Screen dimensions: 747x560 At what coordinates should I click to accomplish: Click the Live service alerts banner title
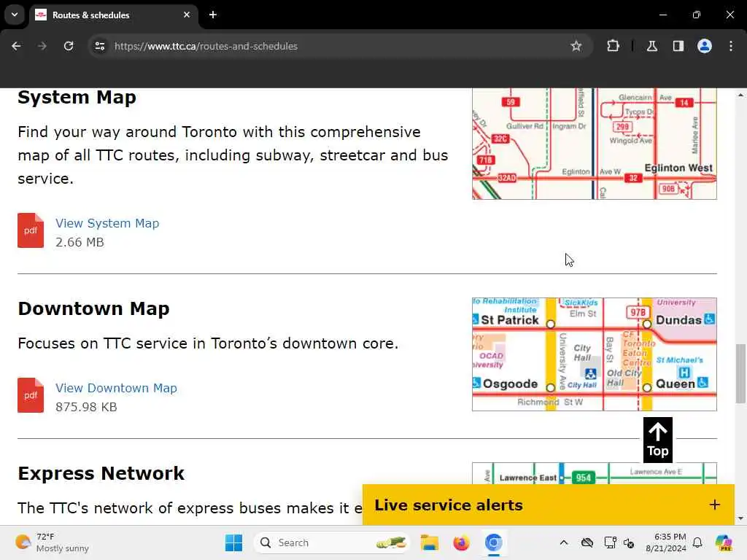click(449, 505)
